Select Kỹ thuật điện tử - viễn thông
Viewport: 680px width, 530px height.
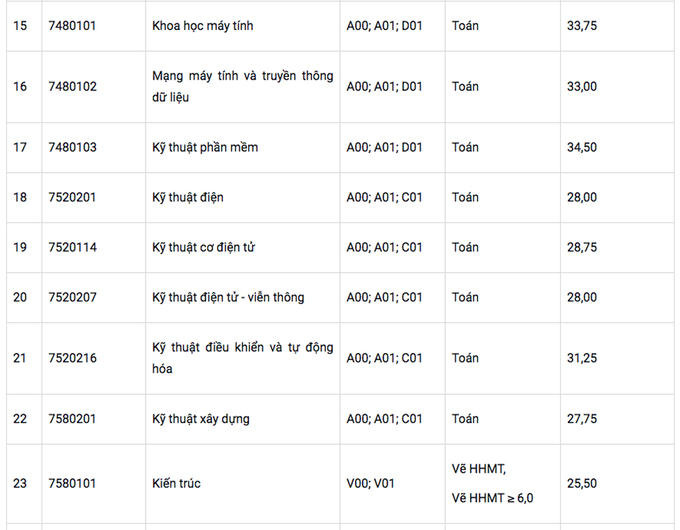(x=228, y=297)
